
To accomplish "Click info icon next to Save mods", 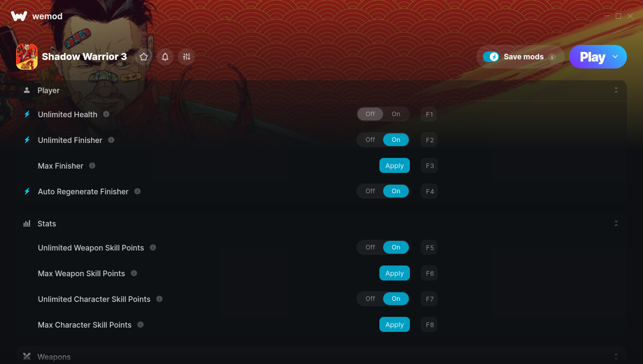I will click(x=552, y=57).
